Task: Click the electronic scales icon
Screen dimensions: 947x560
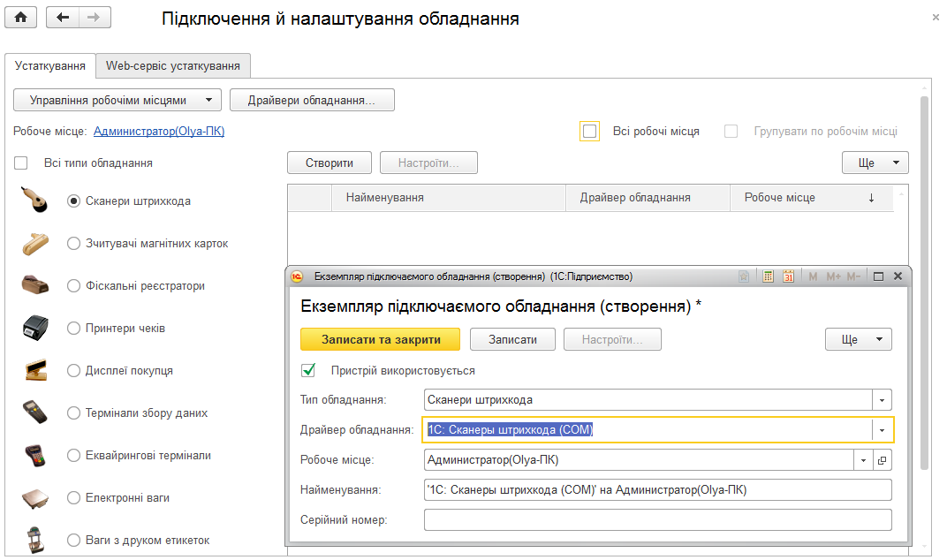Action: [x=35, y=498]
